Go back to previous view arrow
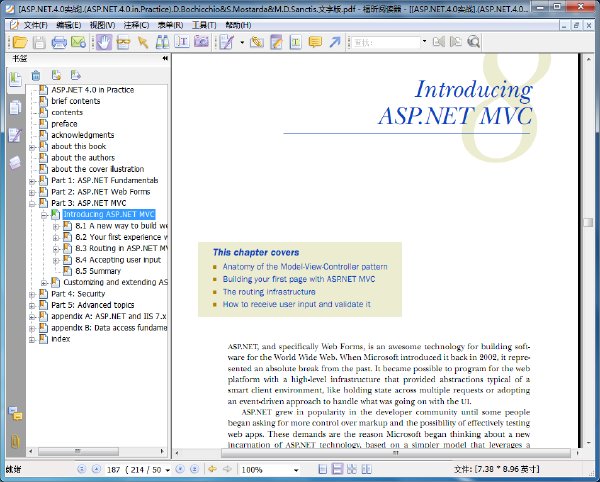Screen dimensions: 600x482 (x=212, y=469)
